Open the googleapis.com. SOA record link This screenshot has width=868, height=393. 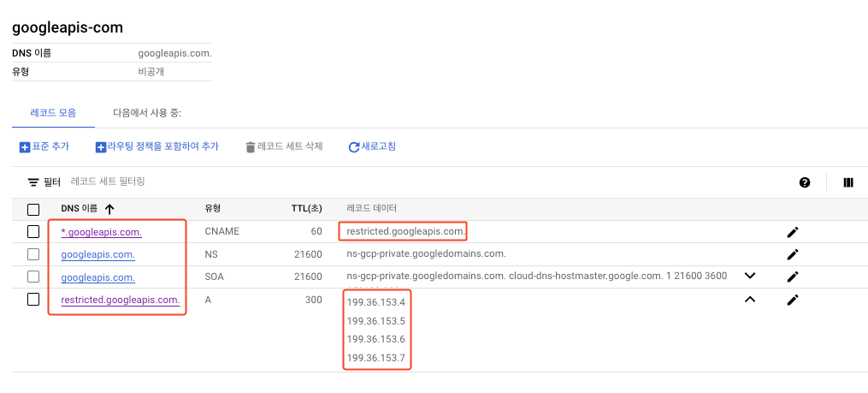[x=98, y=276]
